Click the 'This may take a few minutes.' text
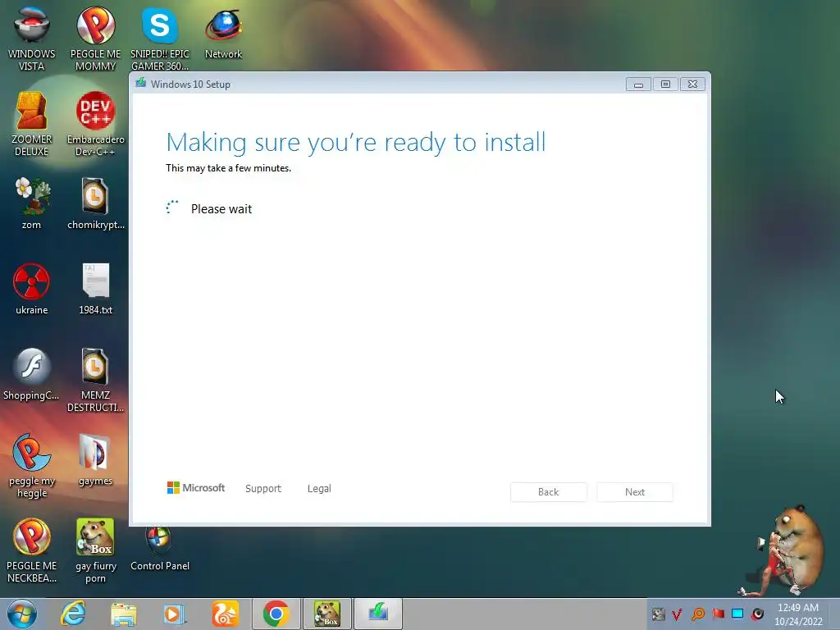 [229, 168]
